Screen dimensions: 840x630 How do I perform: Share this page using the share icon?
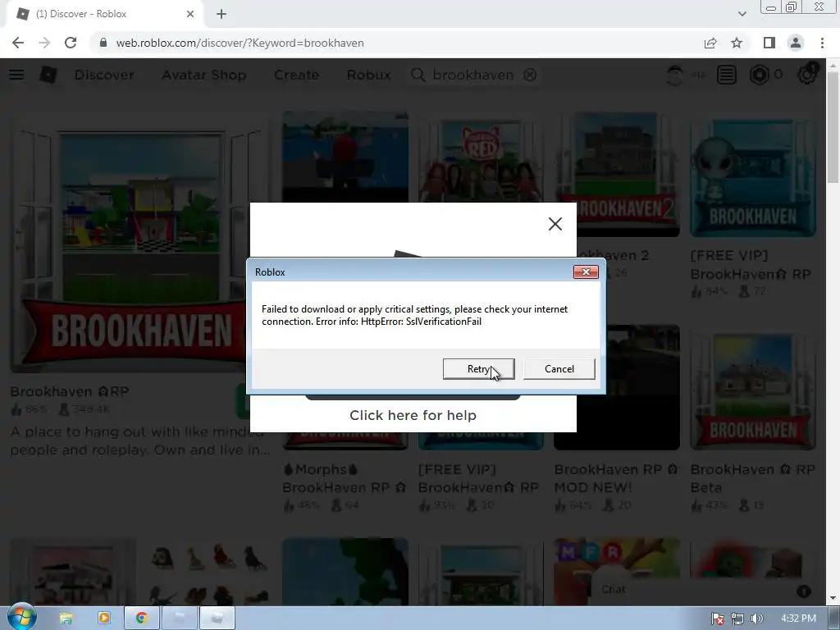[x=710, y=43]
